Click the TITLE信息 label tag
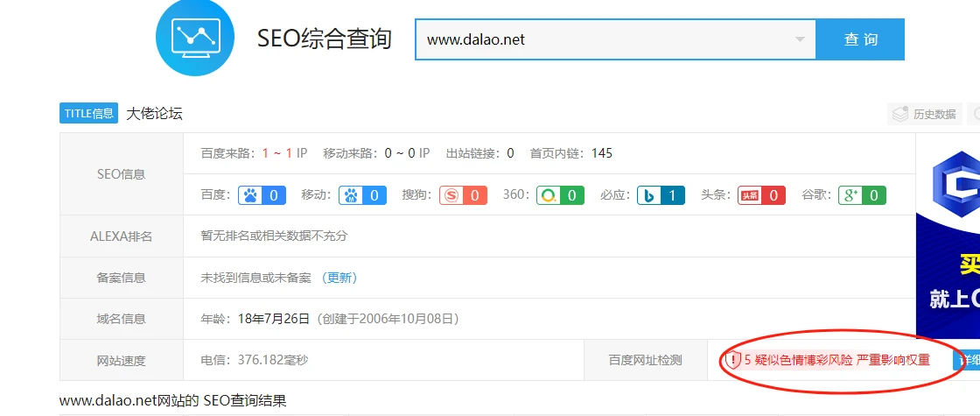This screenshot has width=980, height=416. click(x=88, y=113)
